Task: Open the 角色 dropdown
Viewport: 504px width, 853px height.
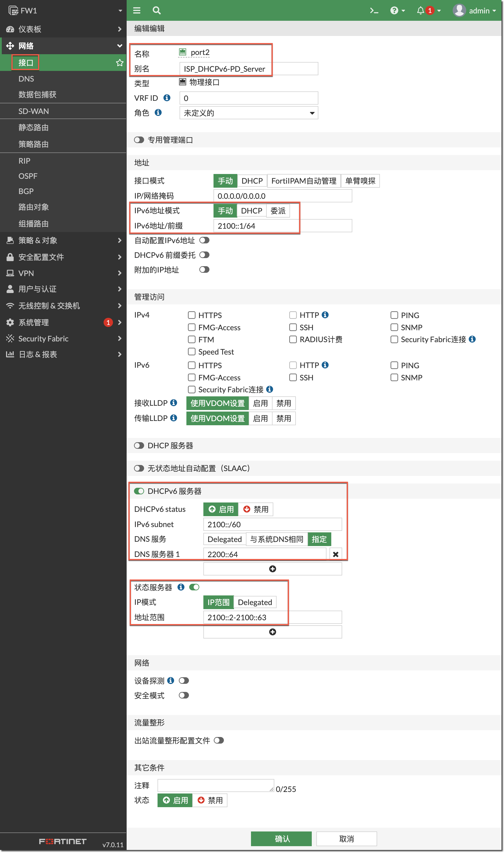Action: coord(249,113)
